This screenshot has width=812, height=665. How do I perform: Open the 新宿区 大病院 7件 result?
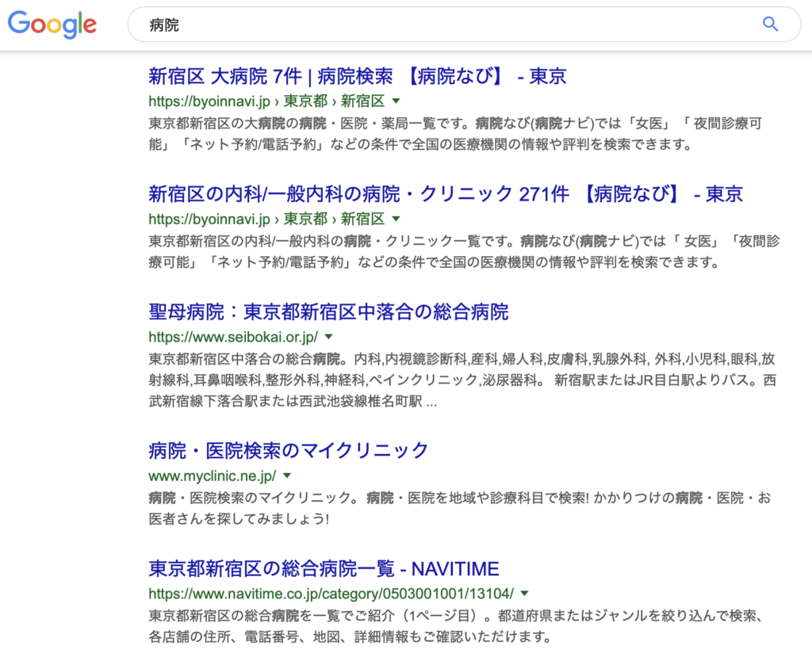click(x=357, y=76)
